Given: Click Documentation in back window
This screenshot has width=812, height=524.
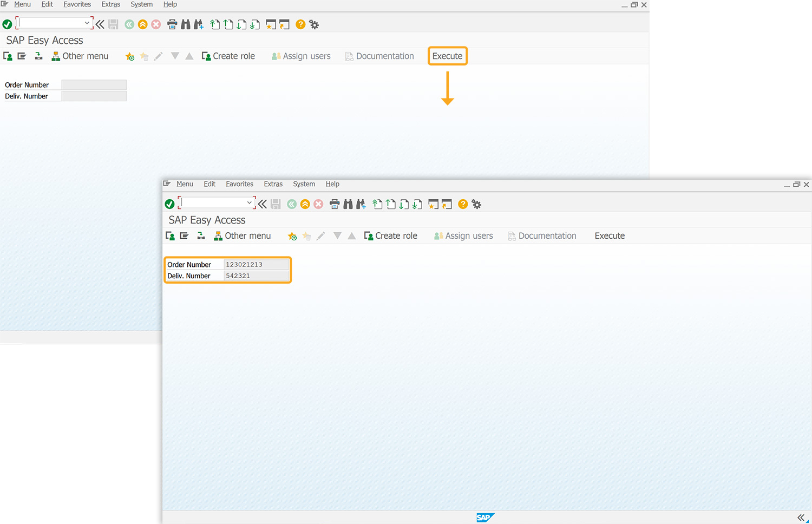Looking at the screenshot, I should tap(379, 56).
